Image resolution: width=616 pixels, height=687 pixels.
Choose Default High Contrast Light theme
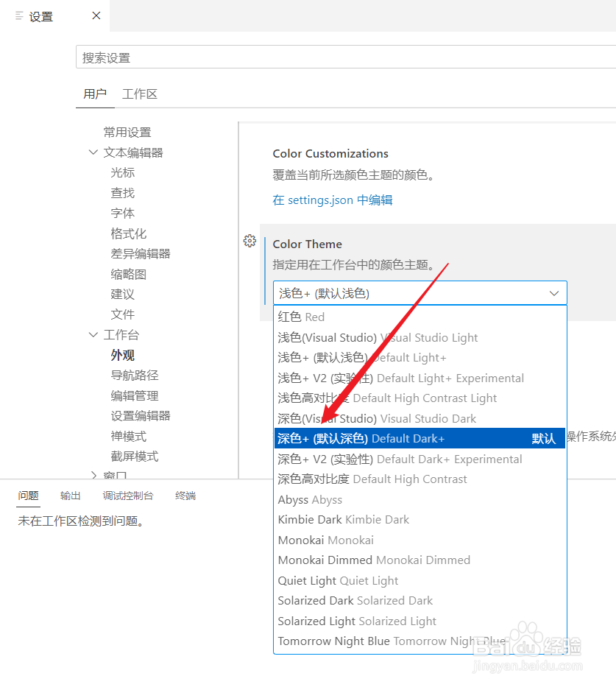(x=419, y=398)
